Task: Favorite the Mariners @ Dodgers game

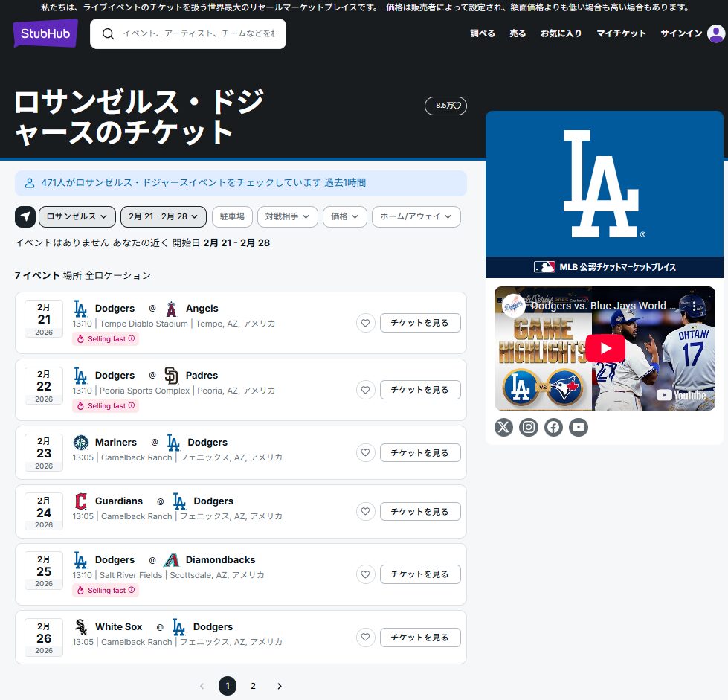Action: coord(365,452)
